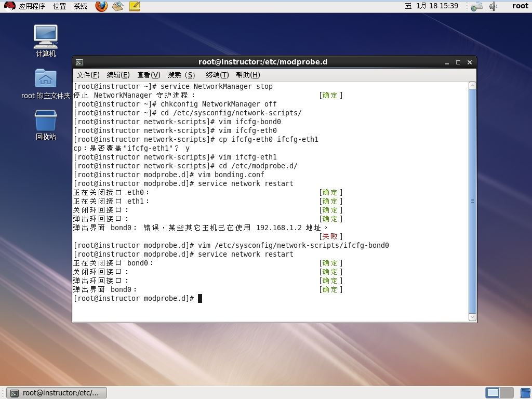Open the Trash desktop icon
The image size is (532, 399).
click(x=46, y=125)
